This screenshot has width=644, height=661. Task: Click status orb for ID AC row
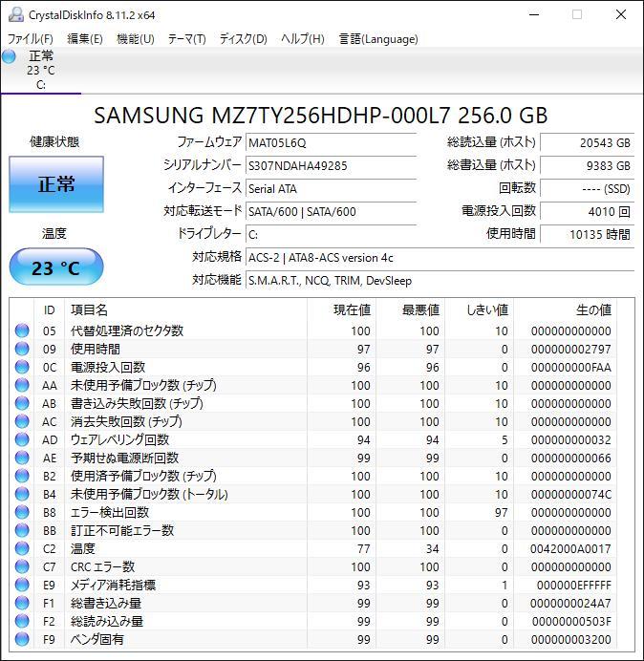click(x=22, y=421)
